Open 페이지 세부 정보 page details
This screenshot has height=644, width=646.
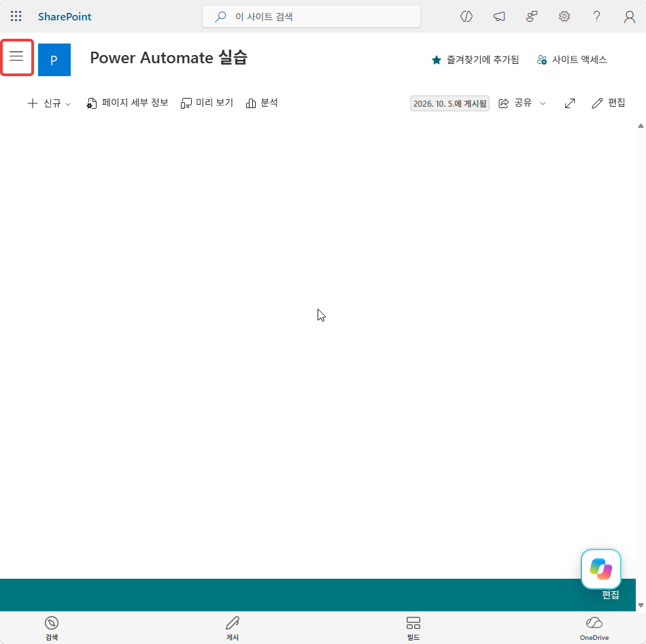127,103
